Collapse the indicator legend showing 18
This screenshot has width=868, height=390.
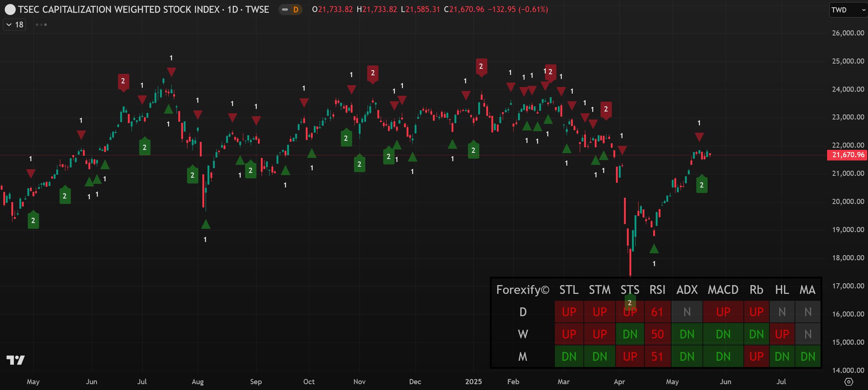[15, 24]
